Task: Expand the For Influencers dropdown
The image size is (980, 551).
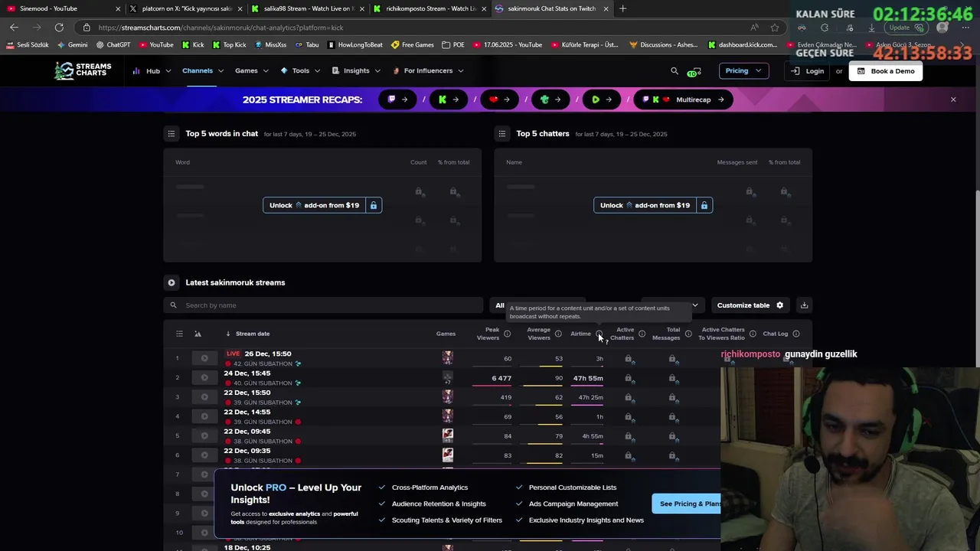Action: click(x=428, y=70)
